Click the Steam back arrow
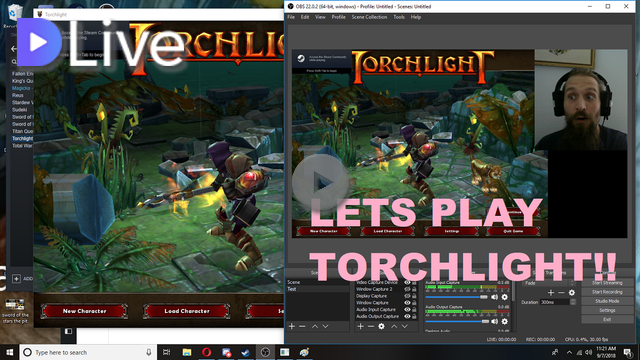The height and width of the screenshot is (360, 640). (x=13, y=49)
